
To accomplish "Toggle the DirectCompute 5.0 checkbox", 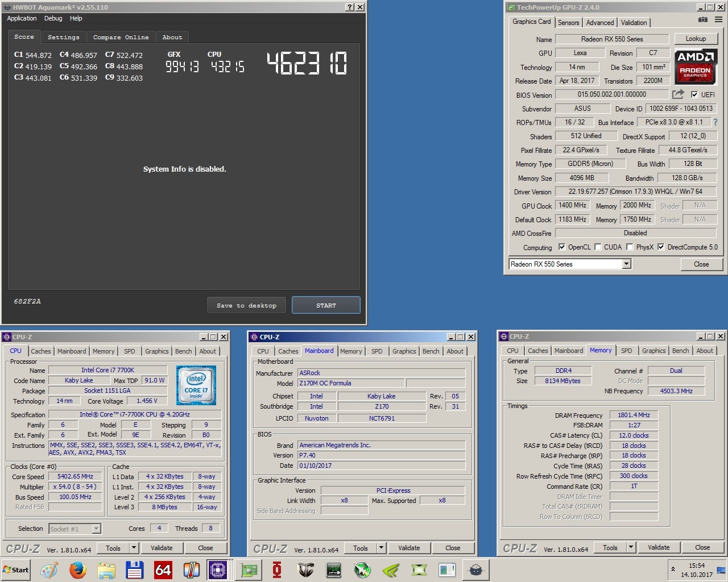I will [x=661, y=247].
